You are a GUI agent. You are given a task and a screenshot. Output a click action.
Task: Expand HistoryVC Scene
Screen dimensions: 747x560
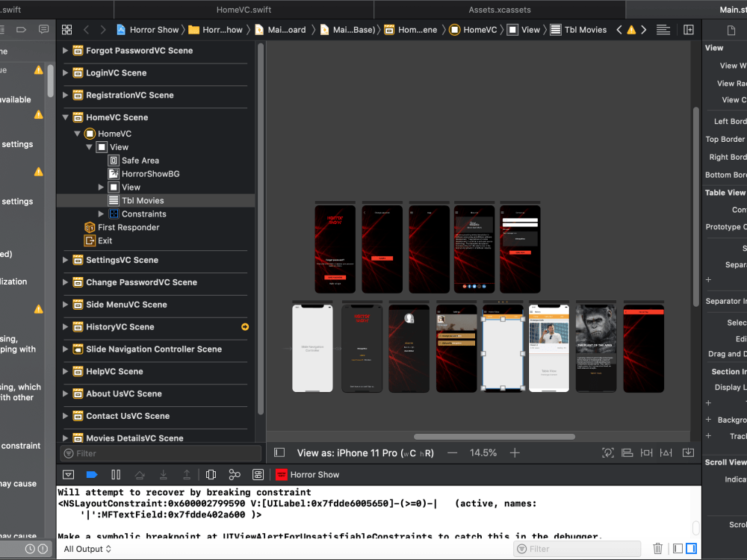tap(65, 327)
